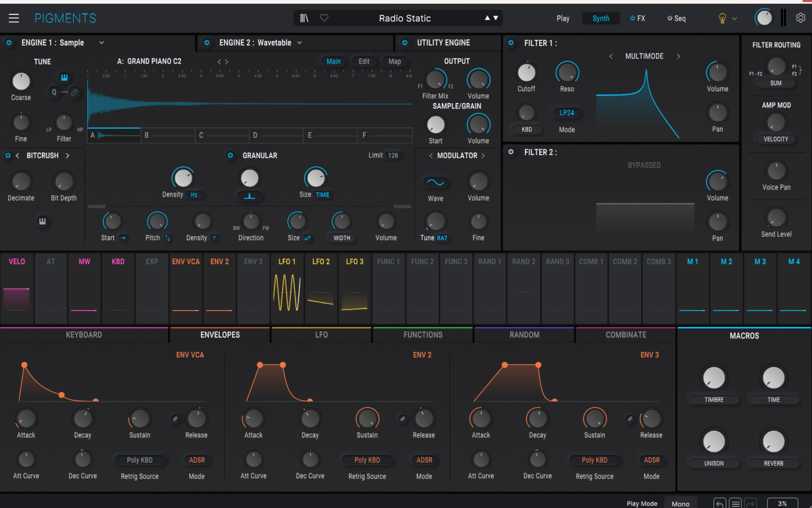Image resolution: width=812 pixels, height=508 pixels.
Task: Expand Engine 2 Wavetable type dropdown
Action: (299, 43)
